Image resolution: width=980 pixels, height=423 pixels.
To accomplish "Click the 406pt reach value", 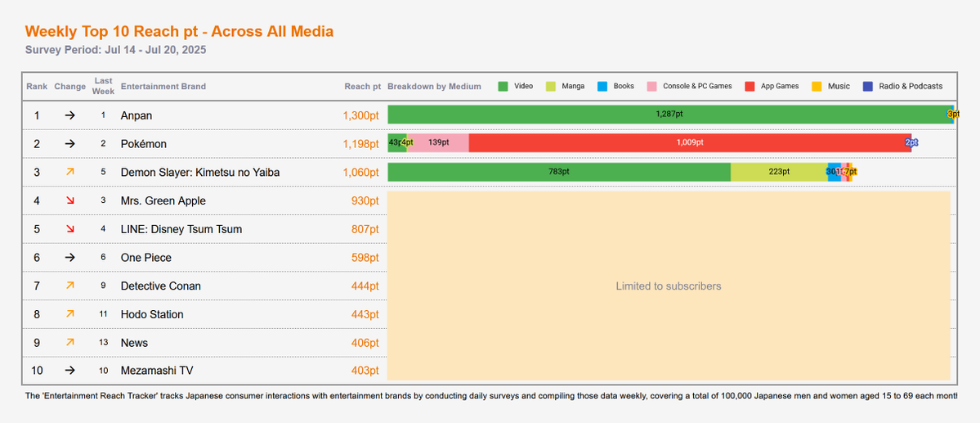I will click(365, 343).
